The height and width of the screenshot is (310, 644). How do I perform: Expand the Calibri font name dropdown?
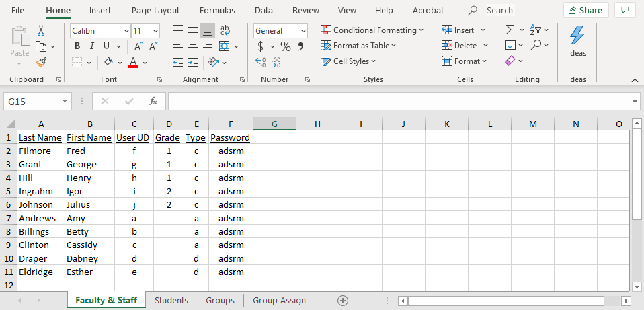coord(126,31)
